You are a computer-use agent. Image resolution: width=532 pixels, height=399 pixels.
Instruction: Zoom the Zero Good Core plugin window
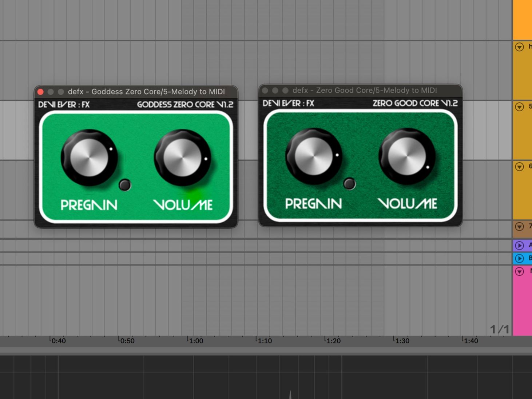point(285,90)
